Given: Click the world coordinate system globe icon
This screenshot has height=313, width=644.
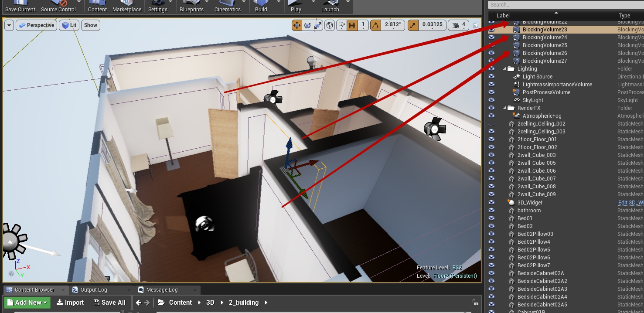Looking at the screenshot, I should point(330,25).
